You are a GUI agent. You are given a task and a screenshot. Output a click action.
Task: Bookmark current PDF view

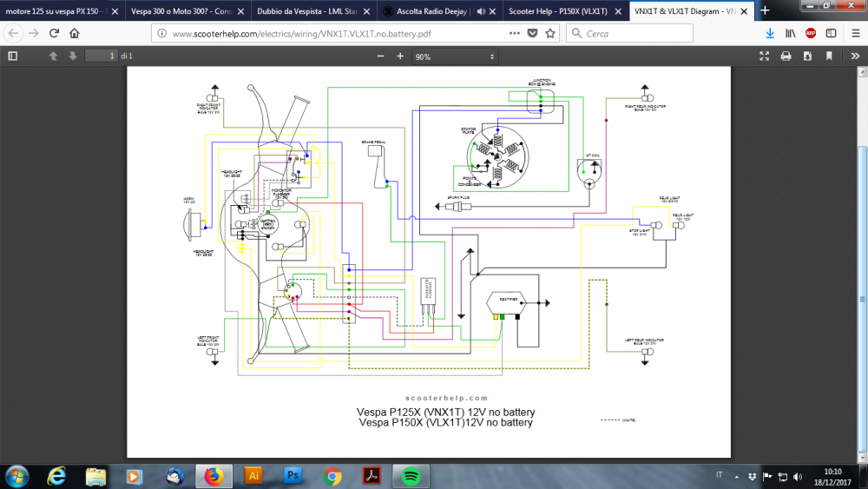[829, 56]
